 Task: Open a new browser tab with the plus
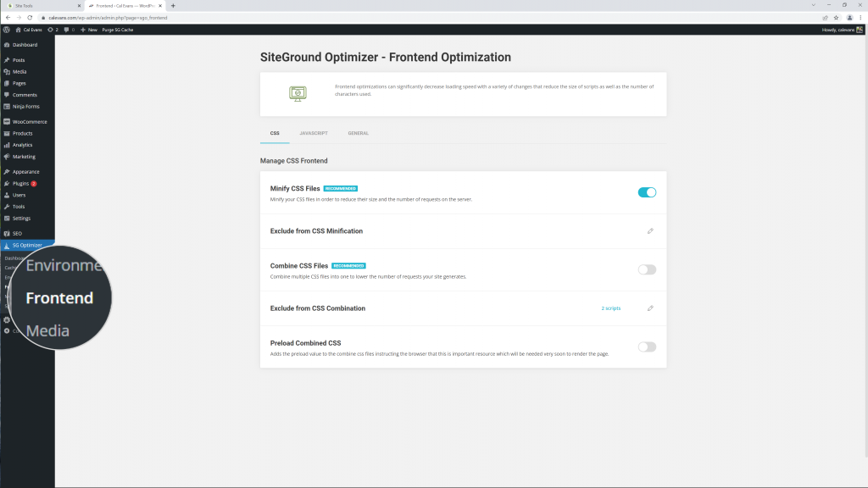pyautogui.click(x=173, y=6)
